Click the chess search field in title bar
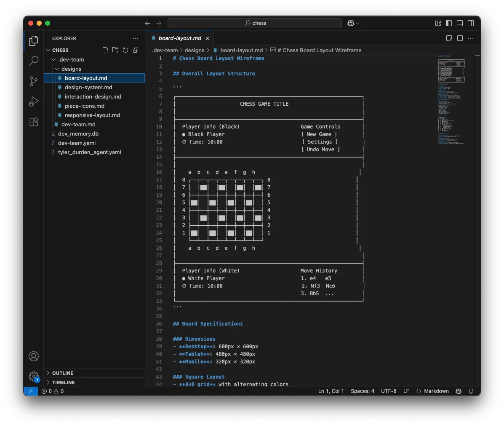The width and height of the screenshot is (504, 427). point(255,23)
